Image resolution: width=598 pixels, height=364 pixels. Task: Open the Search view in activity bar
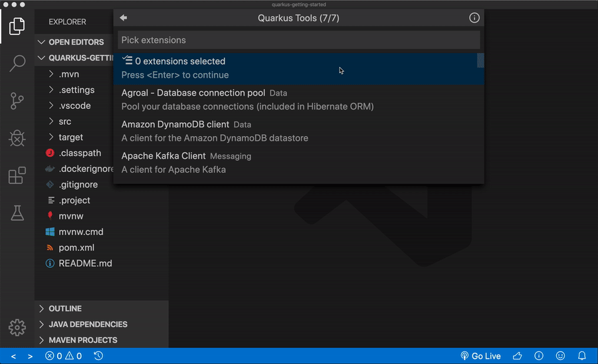pyautogui.click(x=17, y=64)
